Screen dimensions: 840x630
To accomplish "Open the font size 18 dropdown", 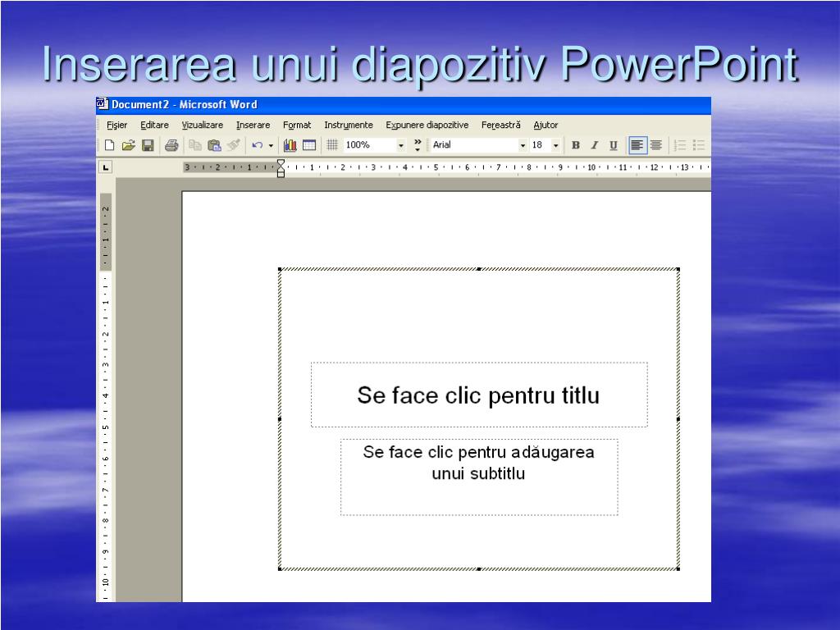I will point(555,145).
